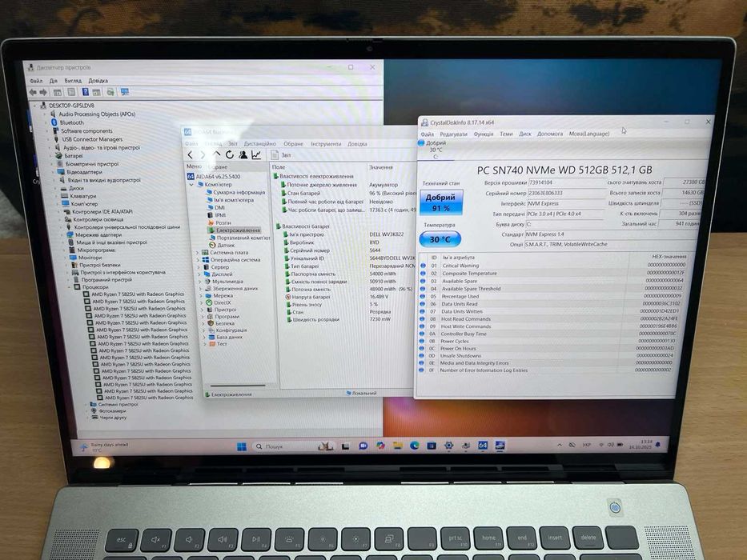Click horizontal scrollbar in AIDA64 tree pane
747x560 pixels.
point(237,386)
